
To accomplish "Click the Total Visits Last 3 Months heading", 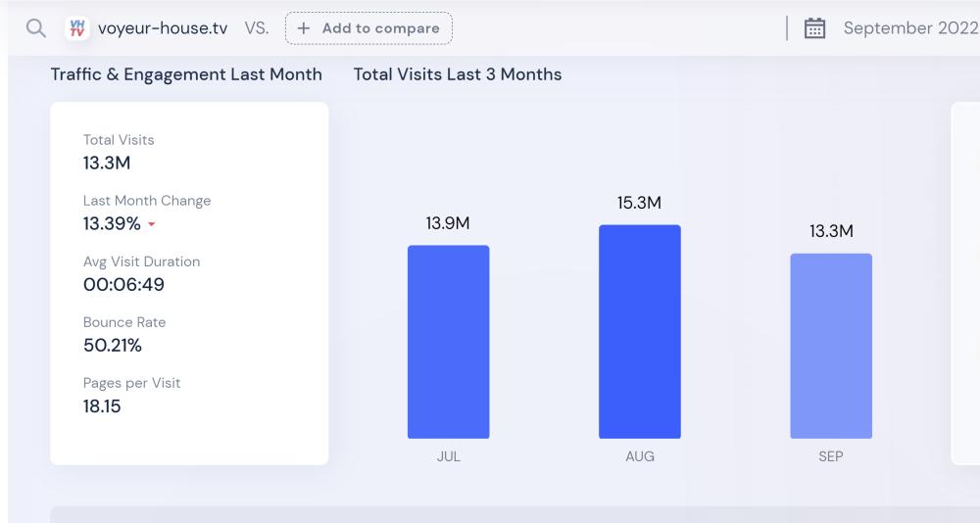I will pos(458,74).
